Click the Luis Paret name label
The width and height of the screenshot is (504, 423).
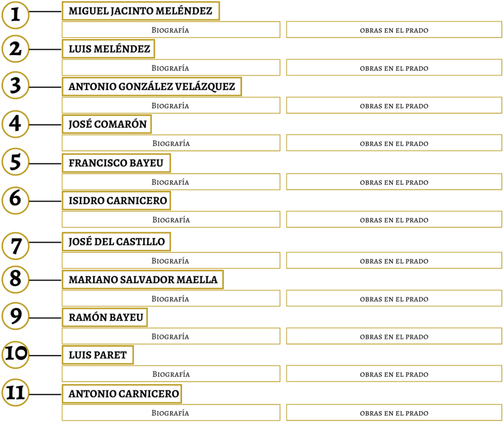click(97, 355)
